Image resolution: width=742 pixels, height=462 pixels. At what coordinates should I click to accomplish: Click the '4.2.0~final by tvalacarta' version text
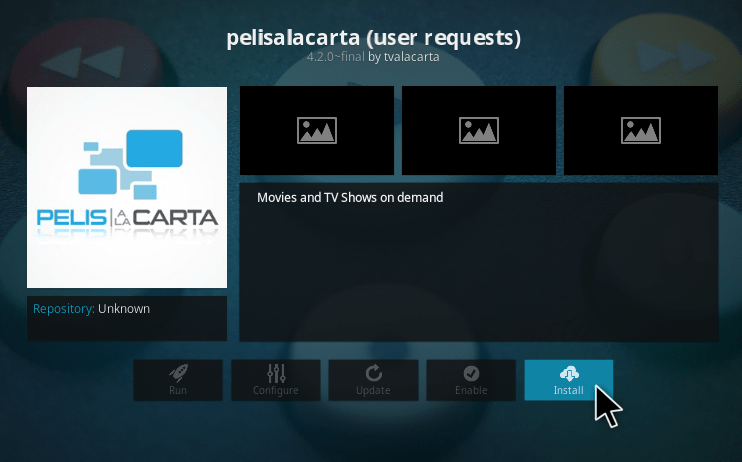click(373, 57)
